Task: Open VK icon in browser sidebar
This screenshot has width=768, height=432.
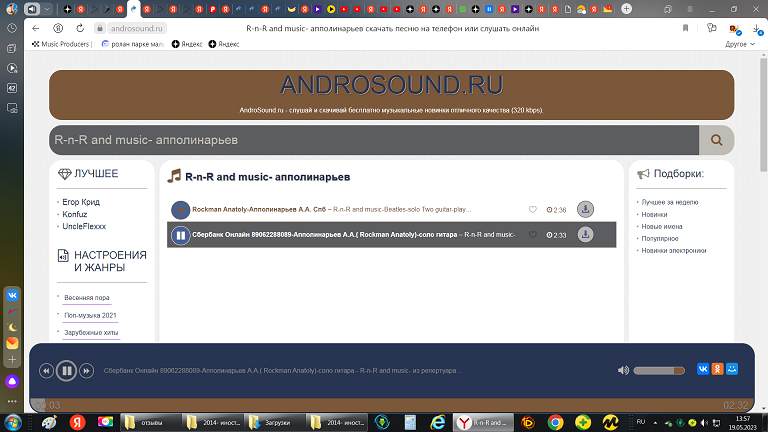Action: tap(12, 295)
